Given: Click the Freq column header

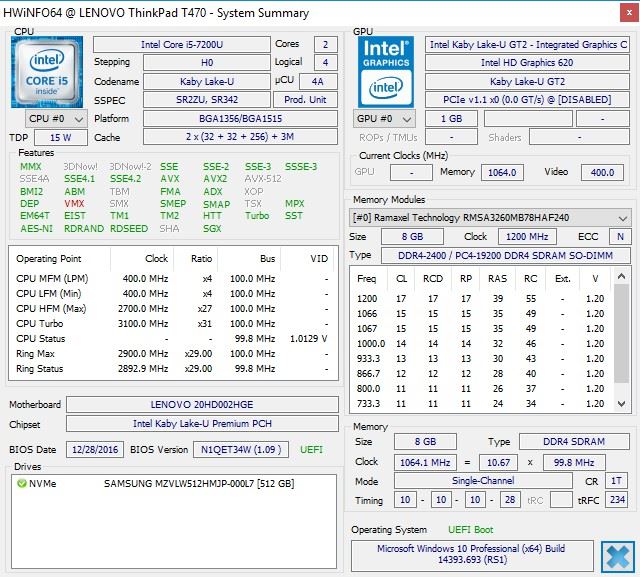Looking at the screenshot, I should [367, 278].
